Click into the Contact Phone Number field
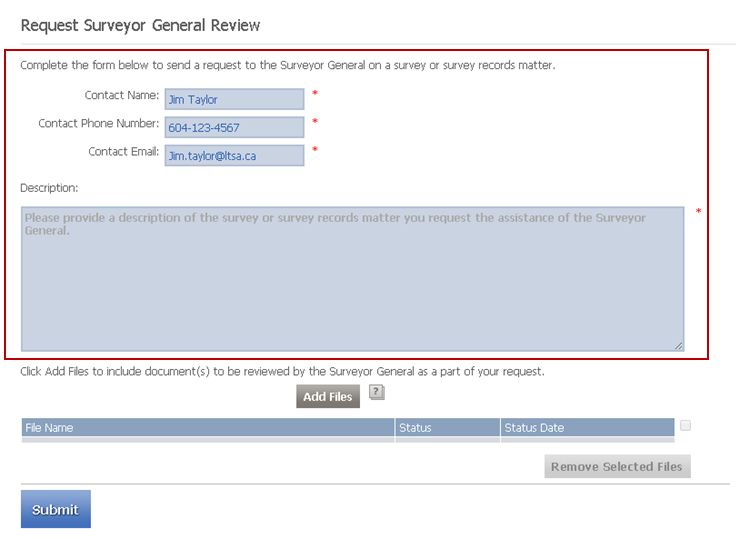 pyautogui.click(x=234, y=127)
